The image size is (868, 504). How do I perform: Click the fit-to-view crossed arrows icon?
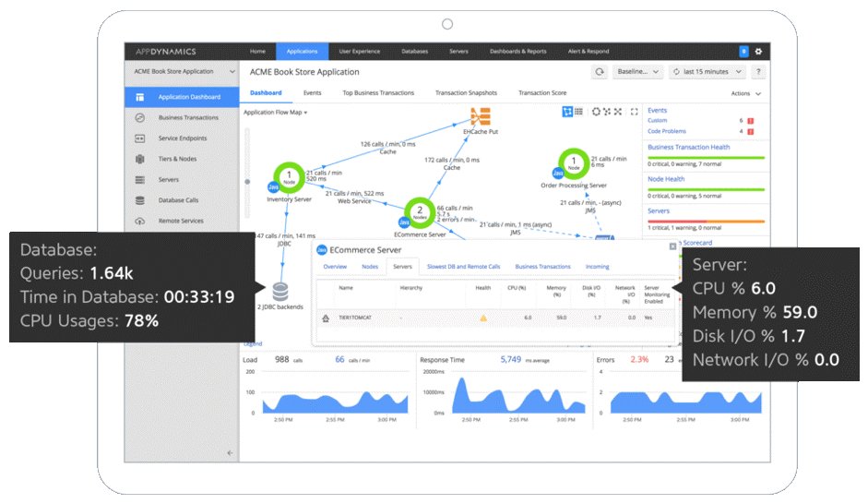(618, 112)
